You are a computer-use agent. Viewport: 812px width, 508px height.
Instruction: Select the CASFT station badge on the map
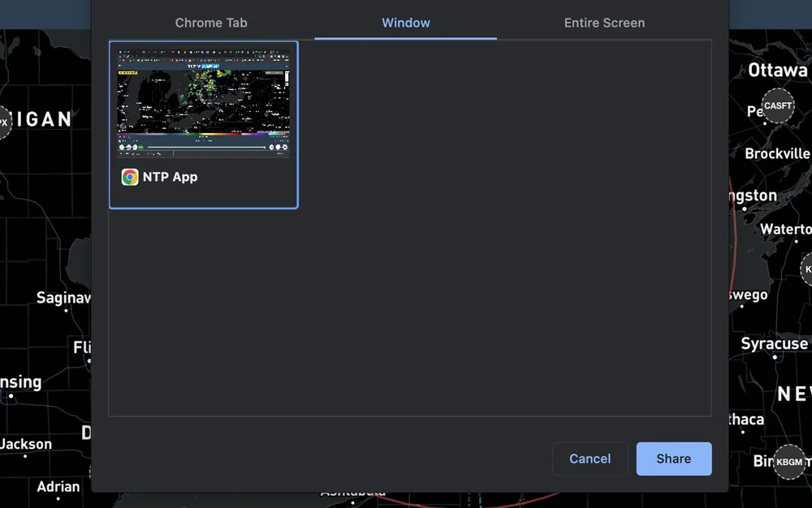pos(777,104)
